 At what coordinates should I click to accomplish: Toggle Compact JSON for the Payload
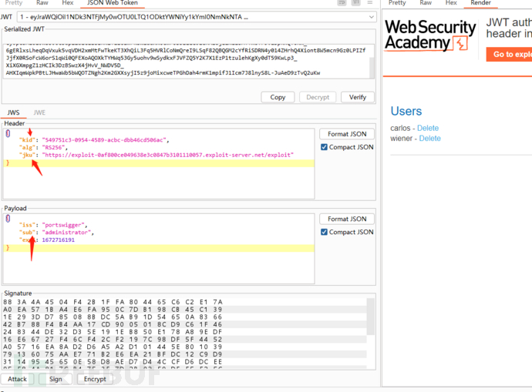(x=324, y=232)
